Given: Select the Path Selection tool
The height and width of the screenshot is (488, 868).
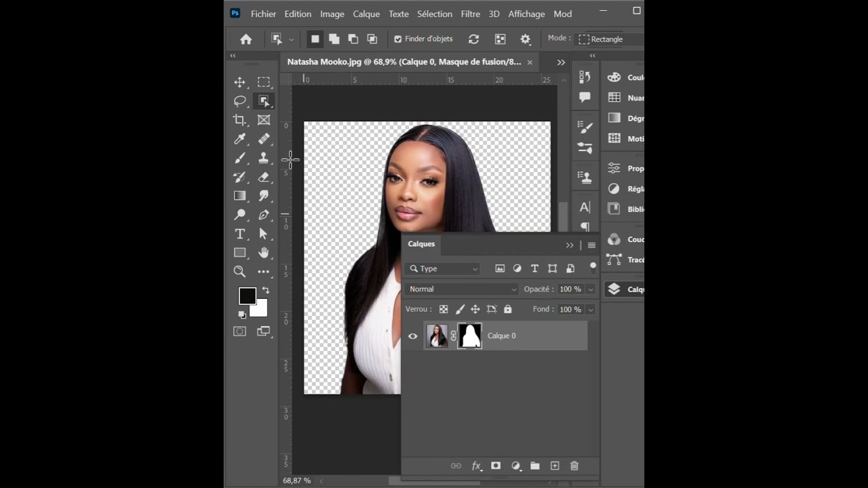Looking at the screenshot, I should [264, 234].
